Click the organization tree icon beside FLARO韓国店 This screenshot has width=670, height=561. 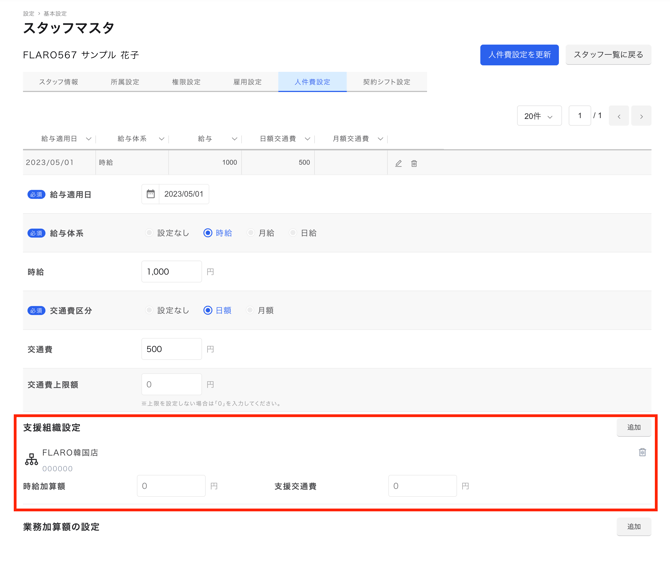coord(31,459)
